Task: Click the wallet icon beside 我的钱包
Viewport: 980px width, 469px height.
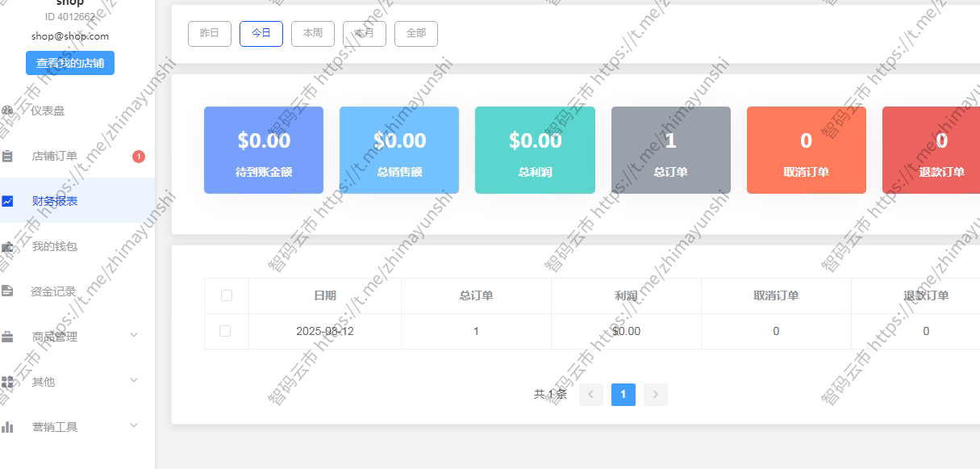Action: coord(7,246)
